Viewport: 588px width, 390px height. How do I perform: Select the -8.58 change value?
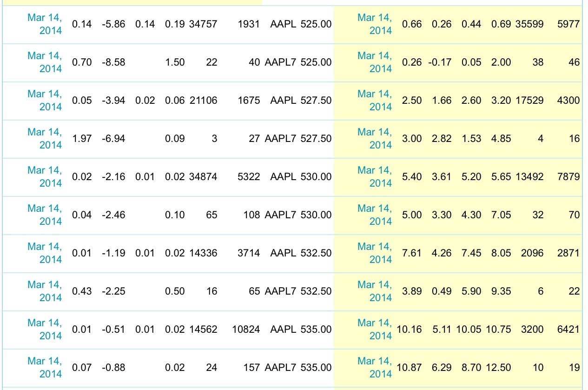(x=113, y=62)
